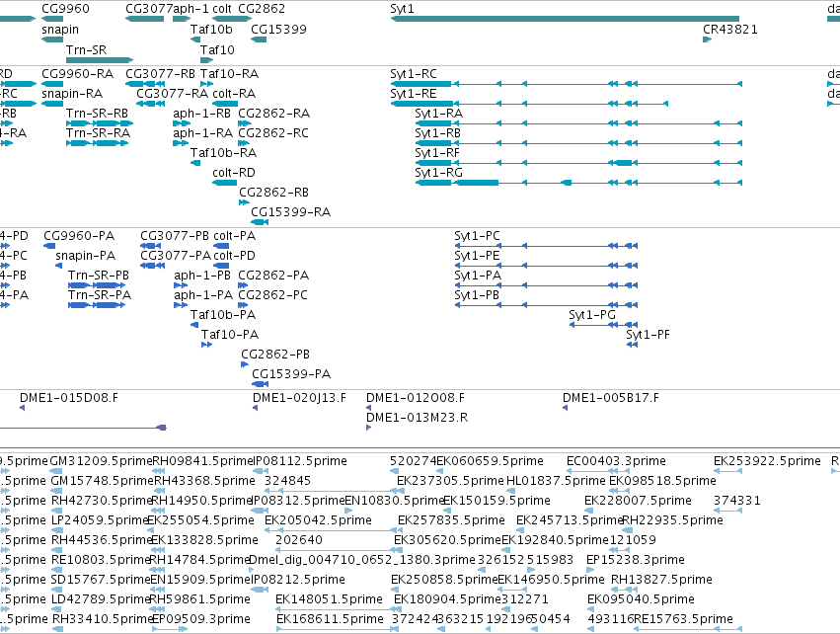Click EST EK060659.5prime label
The height and width of the screenshot is (634, 840).
pyautogui.click(x=491, y=461)
